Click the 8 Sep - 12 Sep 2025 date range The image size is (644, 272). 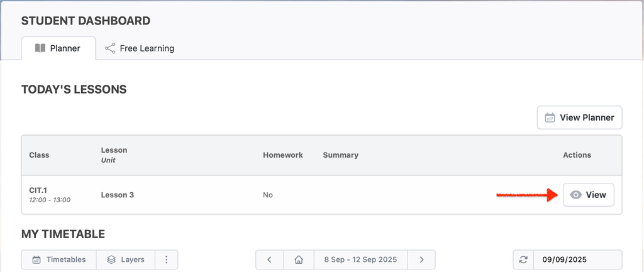[360, 259]
